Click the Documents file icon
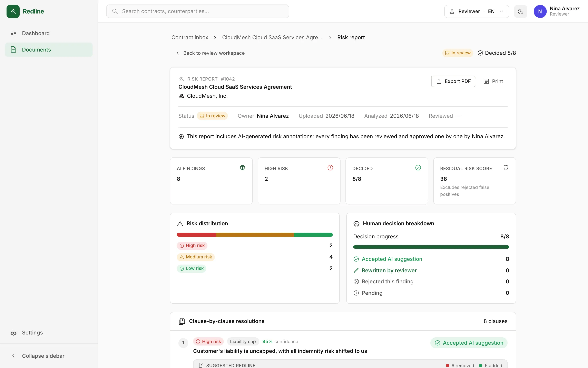The image size is (588, 368). [14, 50]
